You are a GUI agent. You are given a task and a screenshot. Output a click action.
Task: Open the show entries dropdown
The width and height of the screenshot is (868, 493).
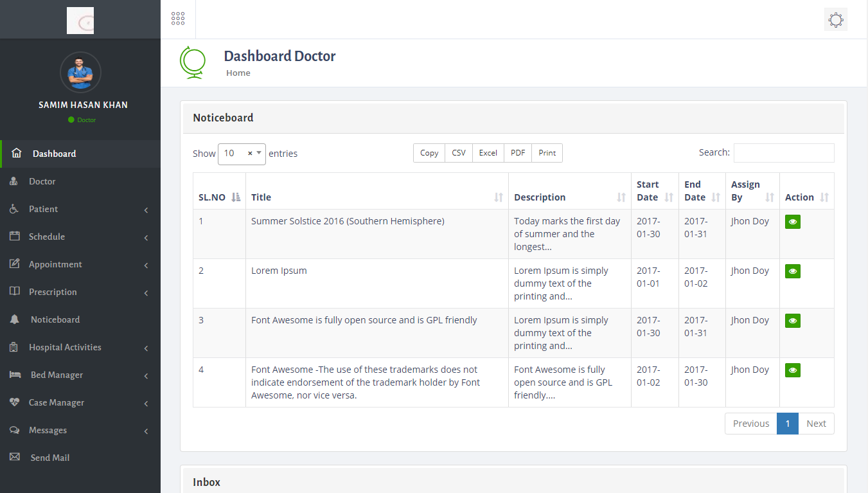pyautogui.click(x=242, y=154)
